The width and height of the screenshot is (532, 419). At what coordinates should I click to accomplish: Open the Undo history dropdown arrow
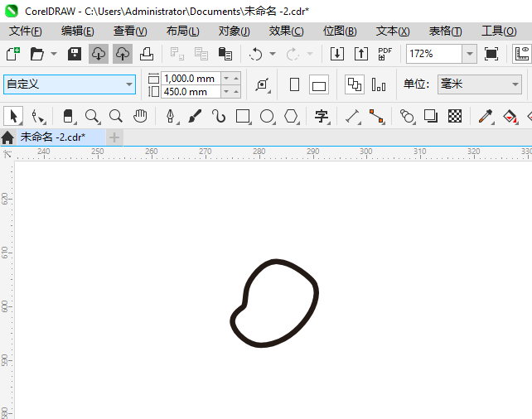273,54
